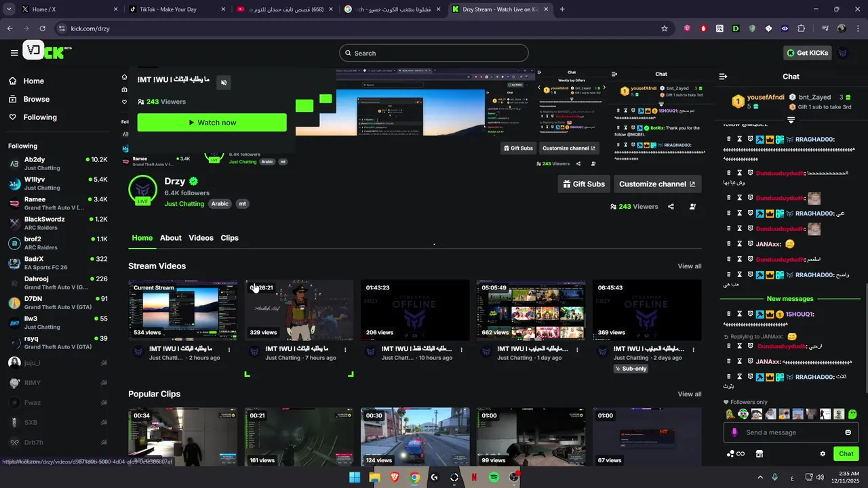Open the Current Stream video thumbnail
The width and height of the screenshot is (868, 488).
(x=183, y=310)
